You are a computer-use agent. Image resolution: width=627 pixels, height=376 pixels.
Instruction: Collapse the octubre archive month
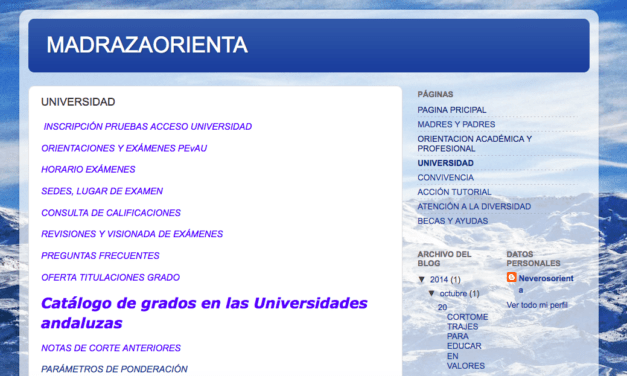pyautogui.click(x=431, y=293)
